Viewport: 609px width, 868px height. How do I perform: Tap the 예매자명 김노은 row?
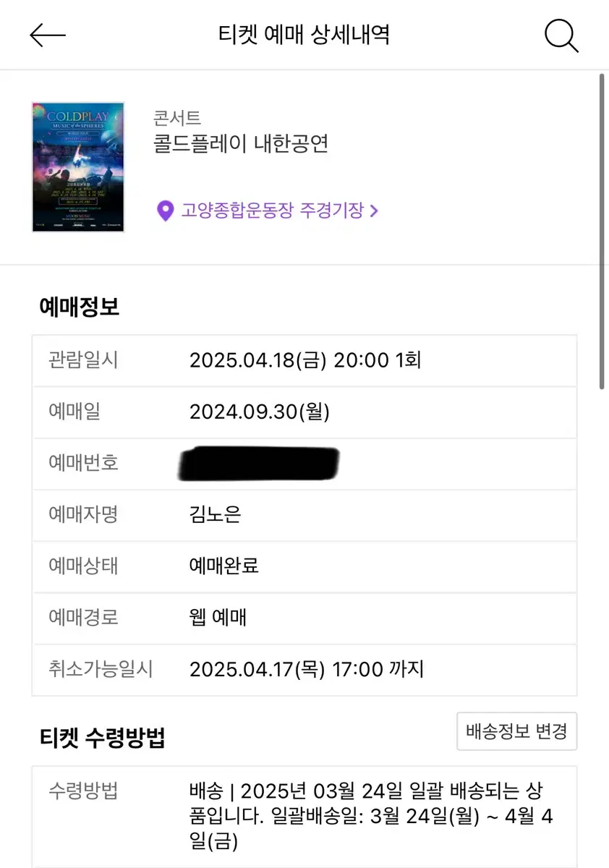pos(304,516)
